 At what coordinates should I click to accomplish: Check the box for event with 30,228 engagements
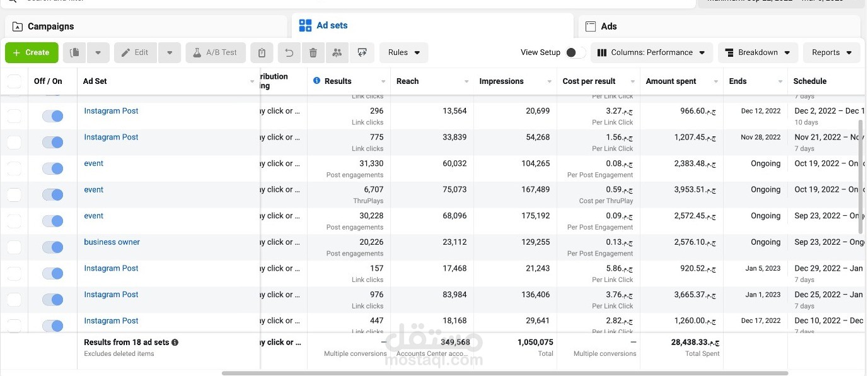coord(14,221)
